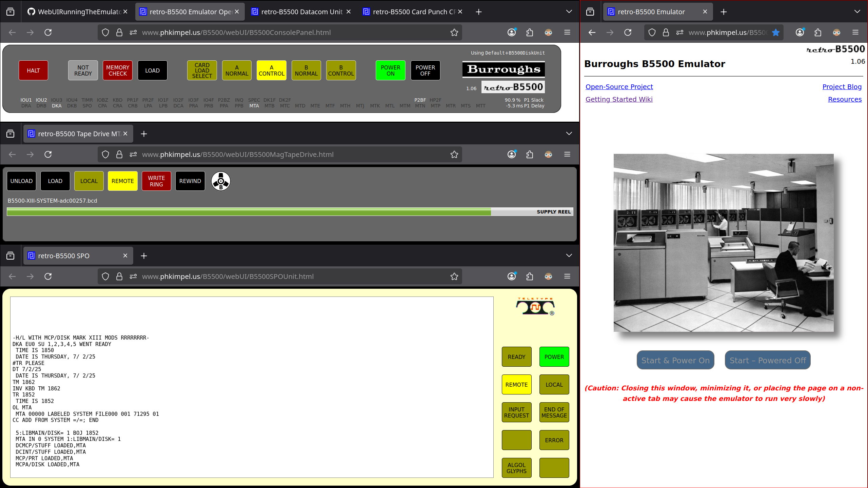Image resolution: width=868 pixels, height=488 pixels.
Task: Open new tab in SPO window
Action: click(144, 256)
